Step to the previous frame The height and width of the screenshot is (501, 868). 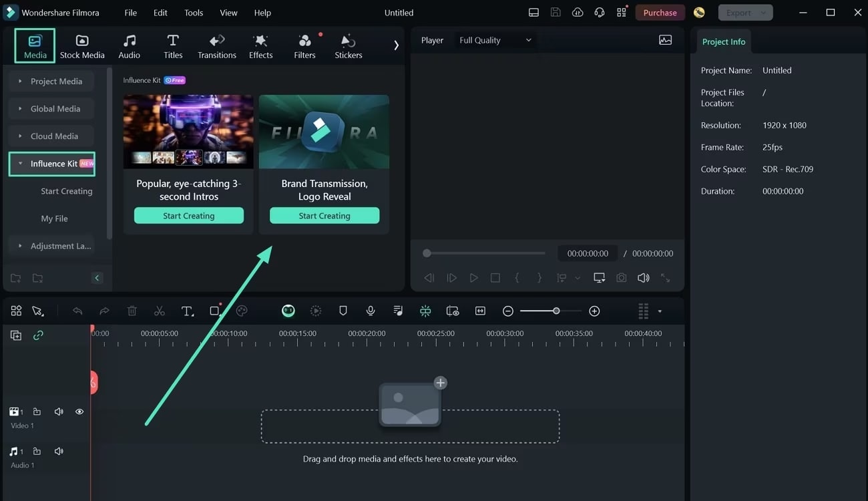(x=429, y=278)
